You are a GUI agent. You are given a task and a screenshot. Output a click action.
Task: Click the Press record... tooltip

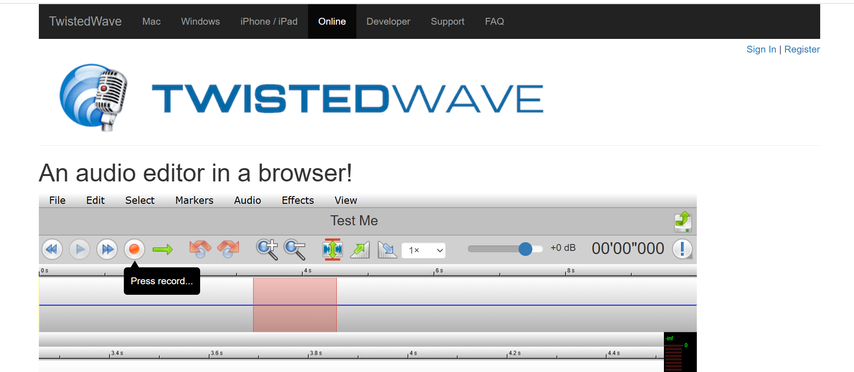coord(162,281)
